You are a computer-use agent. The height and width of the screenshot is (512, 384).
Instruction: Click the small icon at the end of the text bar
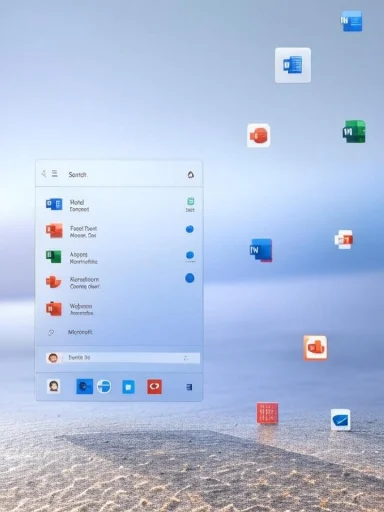pyautogui.click(x=186, y=358)
